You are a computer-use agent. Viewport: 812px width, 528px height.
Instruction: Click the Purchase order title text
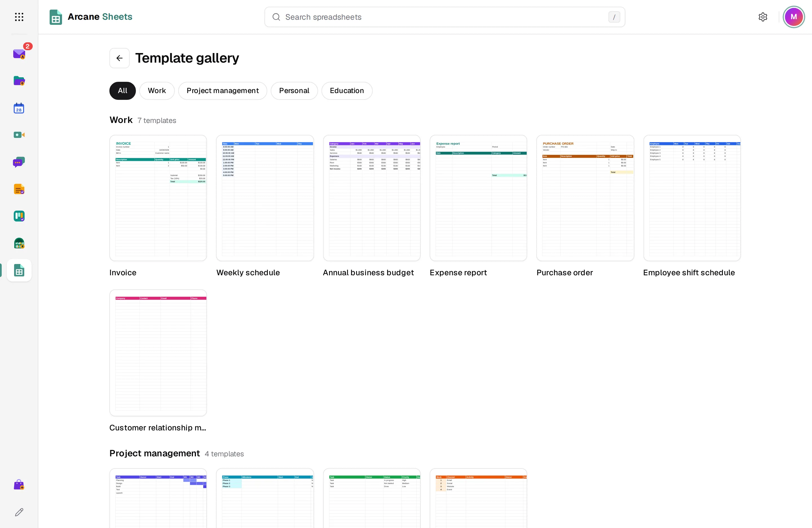pos(565,272)
